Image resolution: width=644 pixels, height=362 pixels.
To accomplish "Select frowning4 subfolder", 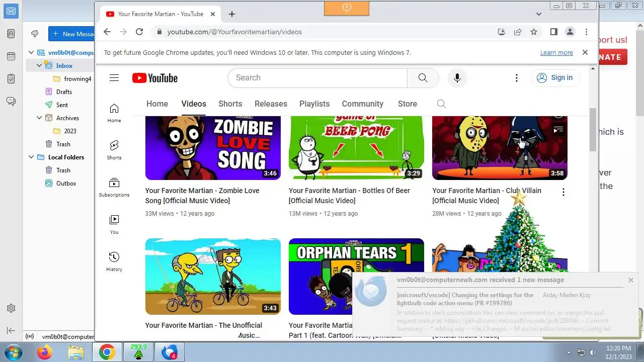I will [77, 78].
